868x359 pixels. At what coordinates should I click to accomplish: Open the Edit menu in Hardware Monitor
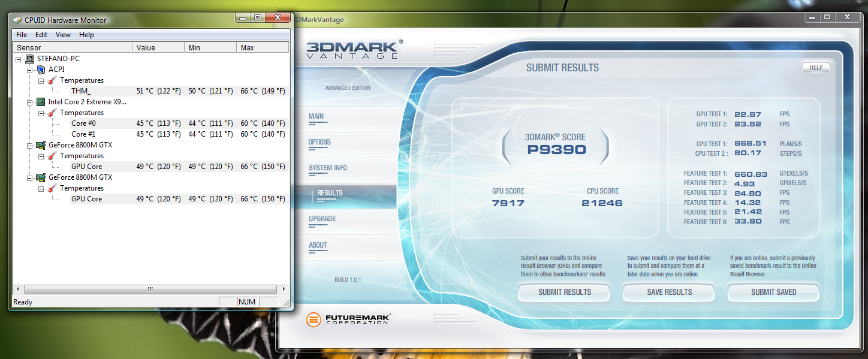click(41, 35)
